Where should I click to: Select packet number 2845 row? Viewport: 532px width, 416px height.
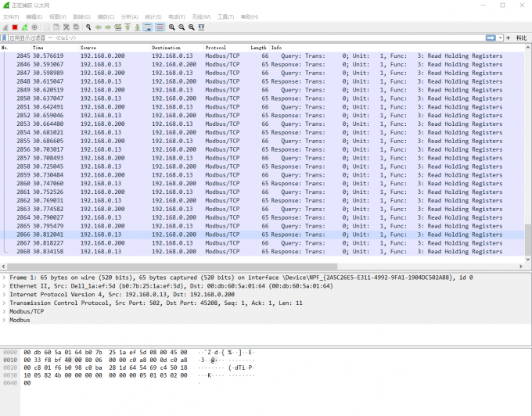[x=262, y=56]
